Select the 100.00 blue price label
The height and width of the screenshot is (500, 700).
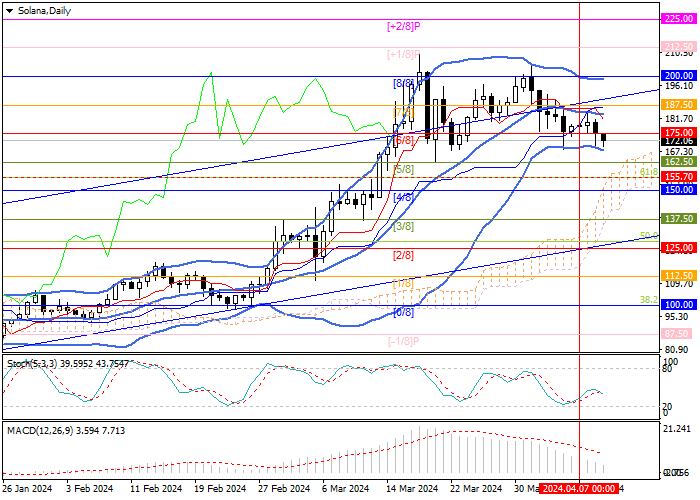(679, 304)
